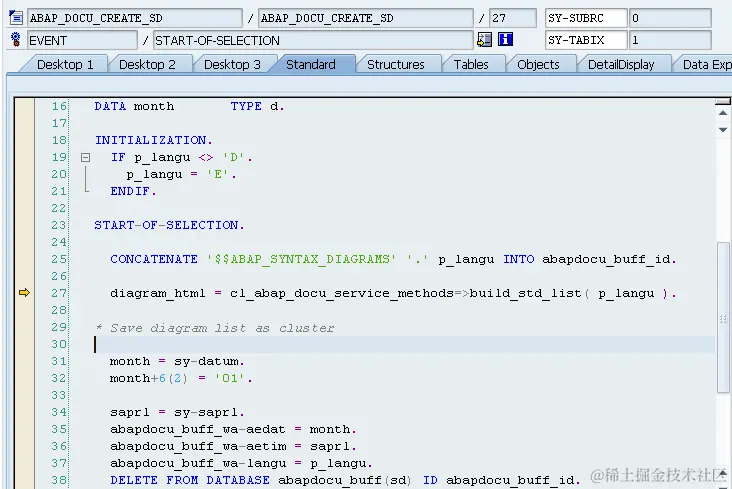Click the main program field ABAP_DOCU_CREATE_SD
Viewport: 732px width, 489px height.
tap(134, 18)
